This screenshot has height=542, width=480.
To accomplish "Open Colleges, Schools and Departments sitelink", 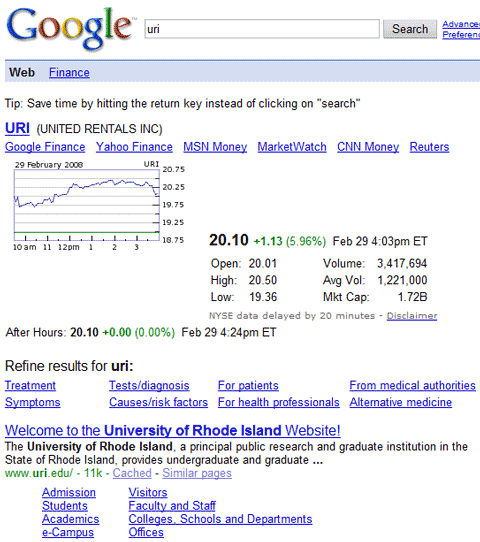I will [220, 519].
